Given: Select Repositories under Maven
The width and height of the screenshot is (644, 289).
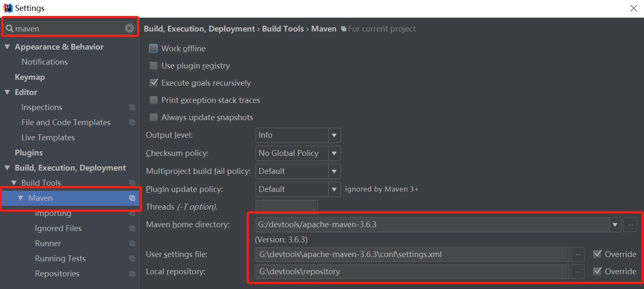Looking at the screenshot, I should click(57, 274).
